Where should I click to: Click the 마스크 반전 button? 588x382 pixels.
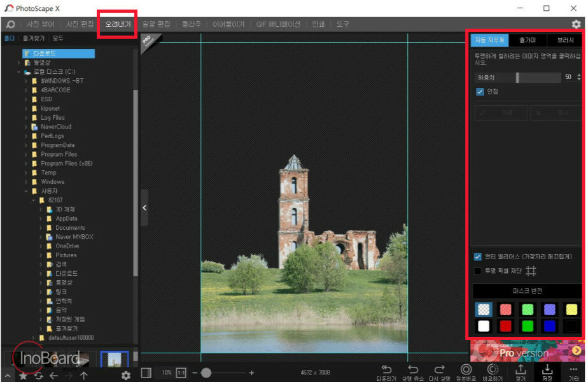tap(527, 291)
